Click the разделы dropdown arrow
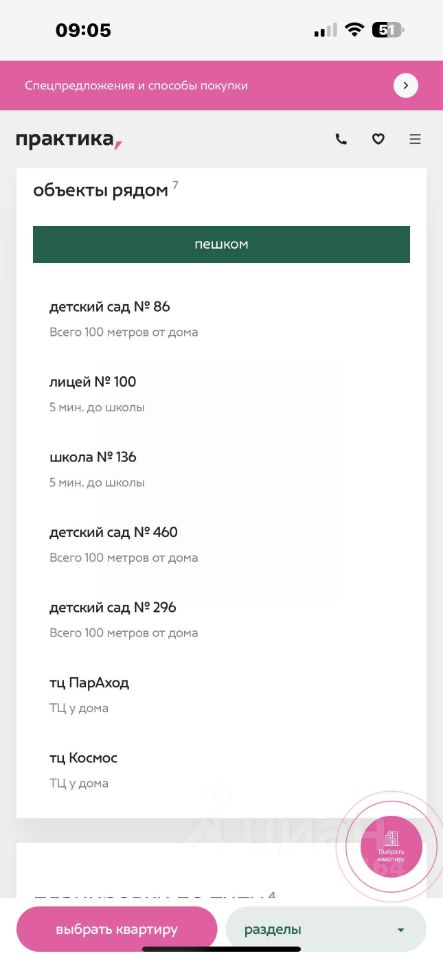The height and width of the screenshot is (960, 443). [x=401, y=930]
